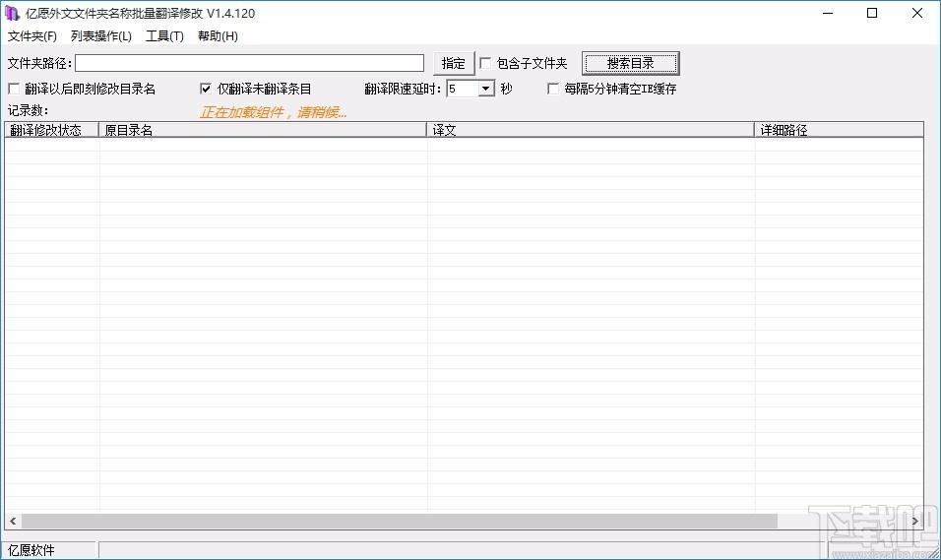Maximize the application window

[x=872, y=13]
